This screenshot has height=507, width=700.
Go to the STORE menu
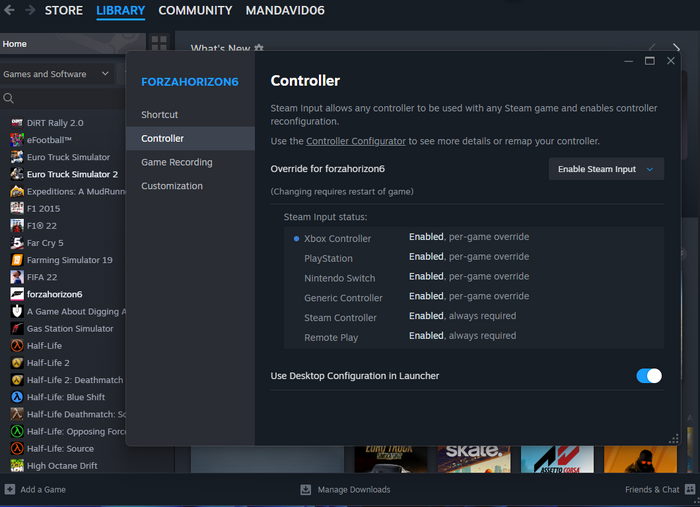64,10
